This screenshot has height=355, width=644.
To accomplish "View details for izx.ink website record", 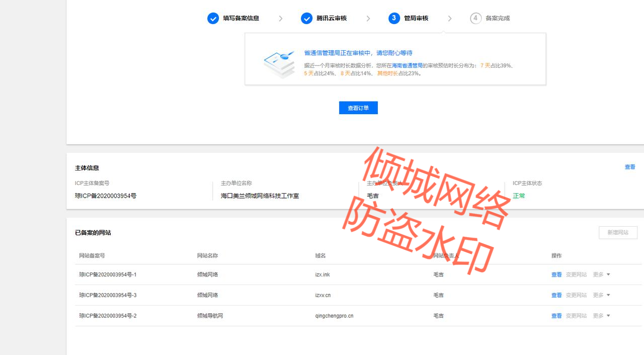I will click(x=556, y=275).
